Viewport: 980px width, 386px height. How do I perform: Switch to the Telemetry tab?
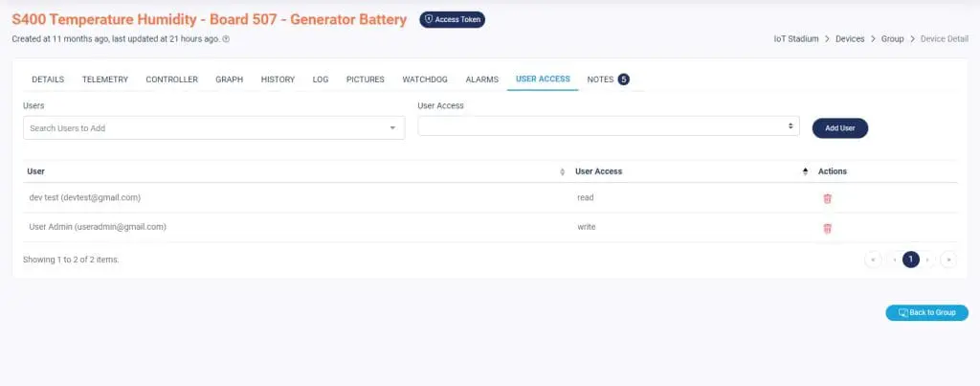104,79
